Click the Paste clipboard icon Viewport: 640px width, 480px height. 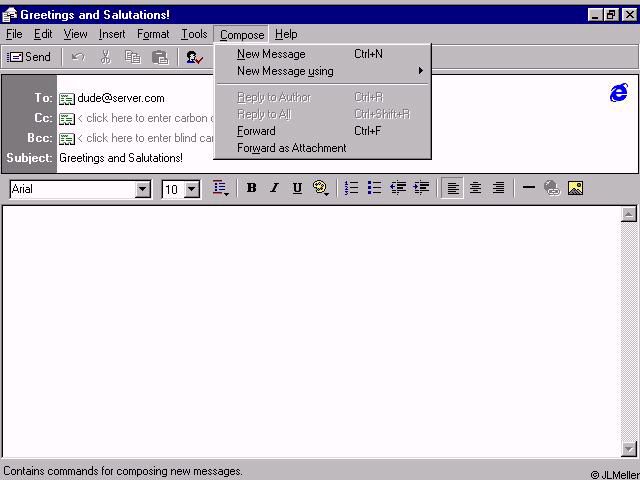click(160, 57)
